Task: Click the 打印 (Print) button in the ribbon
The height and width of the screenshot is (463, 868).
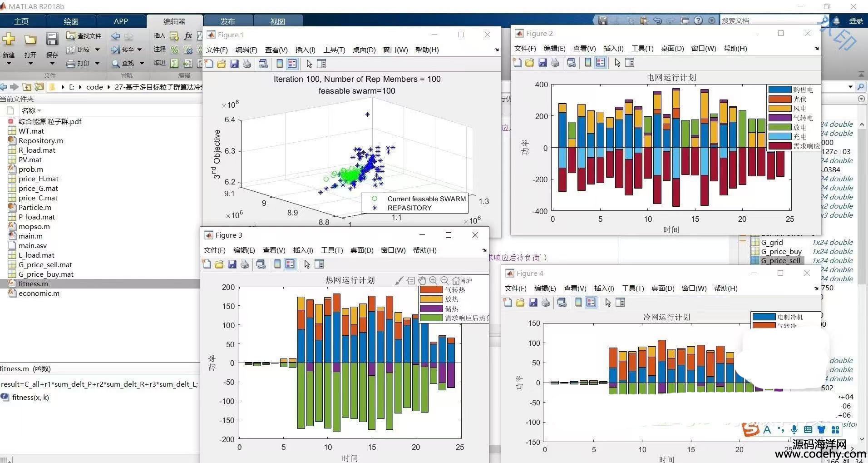Action: pos(79,63)
